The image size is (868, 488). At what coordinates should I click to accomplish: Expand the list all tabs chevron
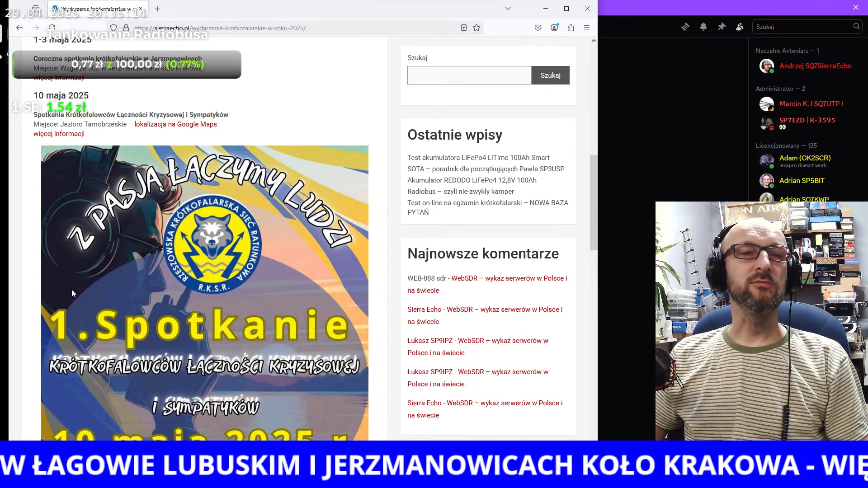(x=508, y=9)
